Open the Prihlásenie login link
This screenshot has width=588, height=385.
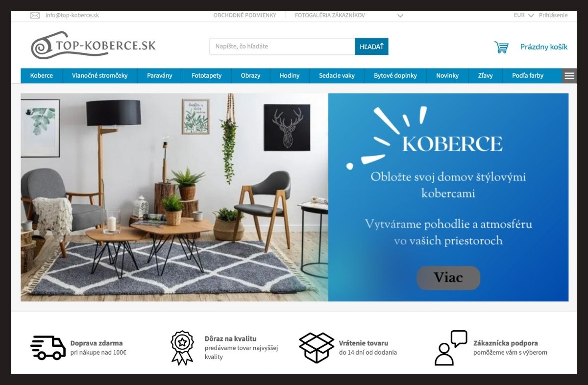coord(553,15)
